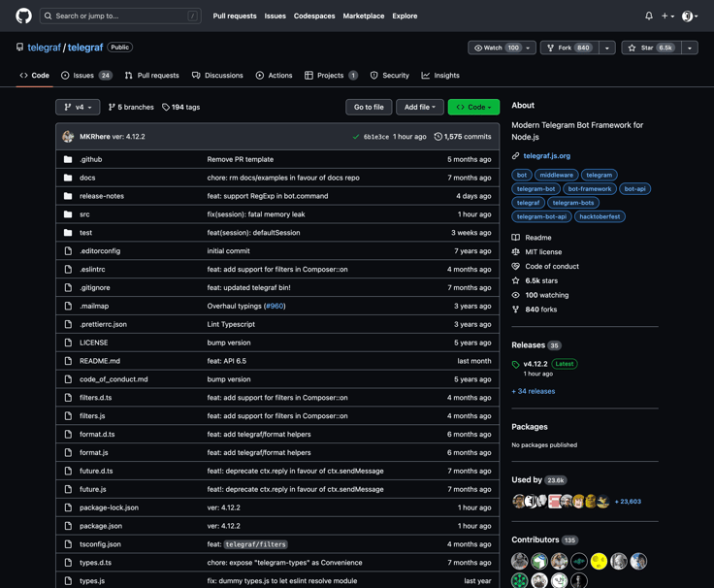
Task: Open Explore in top navigation
Action: [x=405, y=16]
